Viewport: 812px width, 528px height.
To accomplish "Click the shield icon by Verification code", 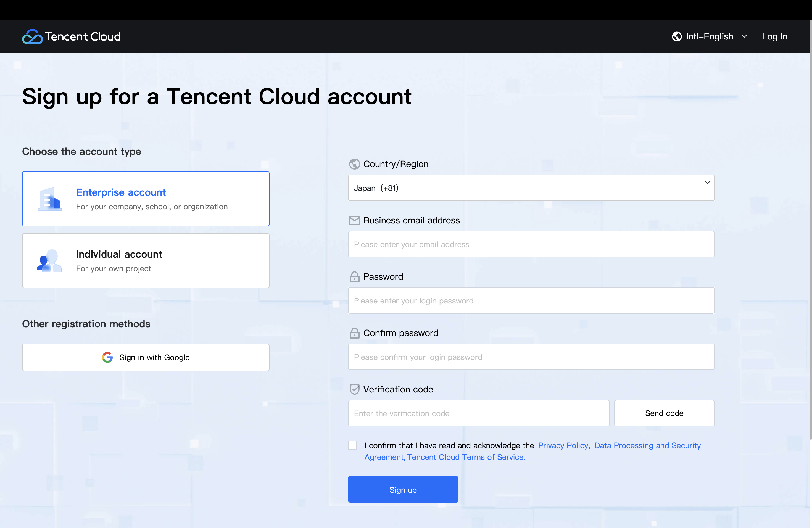I will (354, 389).
